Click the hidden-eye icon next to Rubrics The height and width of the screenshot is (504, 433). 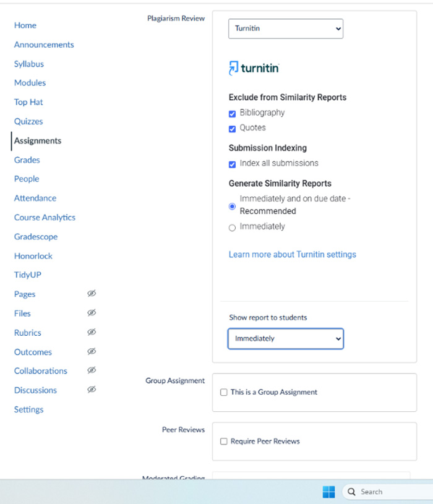click(92, 332)
